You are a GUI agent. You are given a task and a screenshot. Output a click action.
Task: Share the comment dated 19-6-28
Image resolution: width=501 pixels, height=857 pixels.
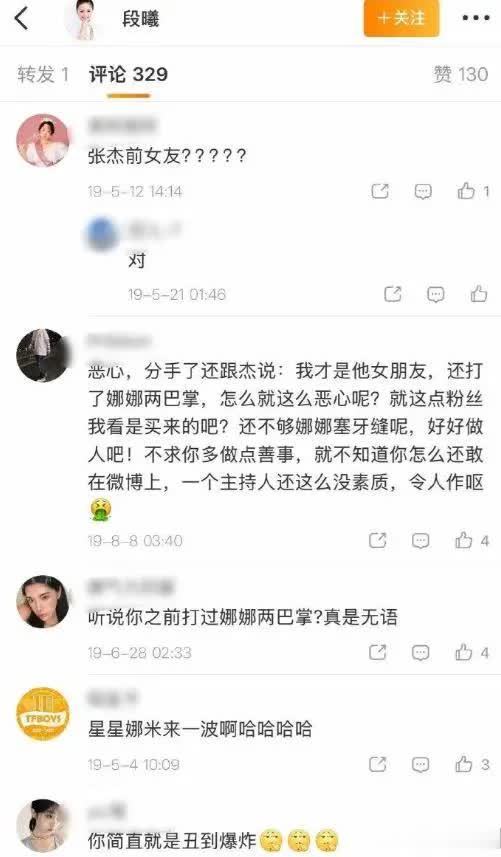click(x=378, y=652)
